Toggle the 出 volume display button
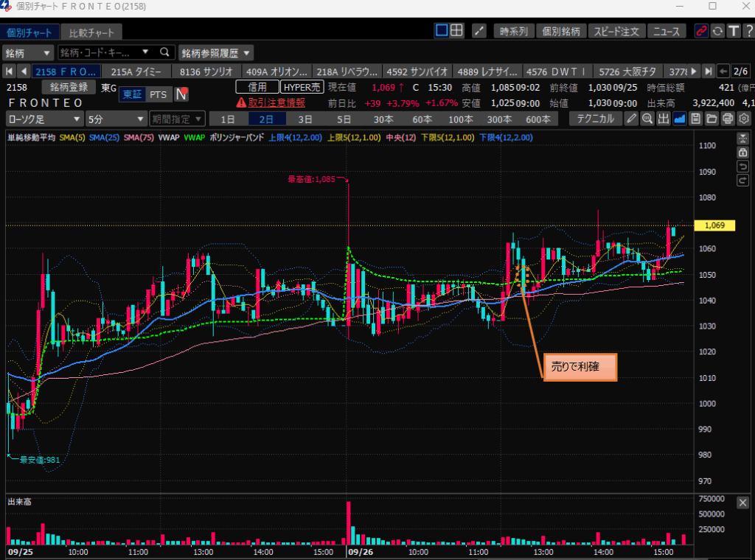The width and height of the screenshot is (755, 560). [664, 119]
